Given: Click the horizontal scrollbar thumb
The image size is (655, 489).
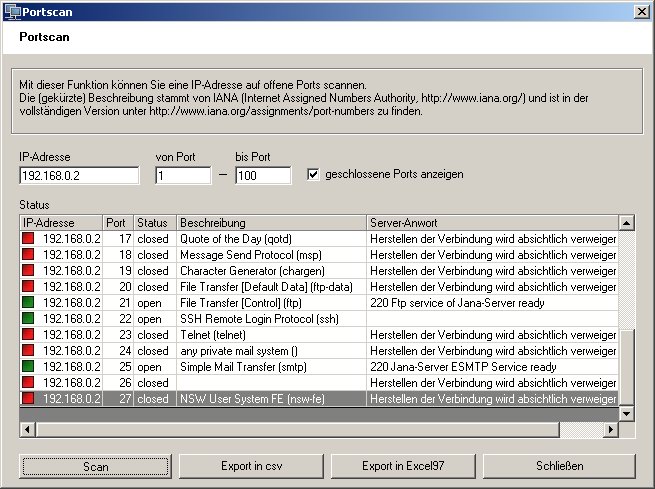Looking at the screenshot, I should [297, 429].
